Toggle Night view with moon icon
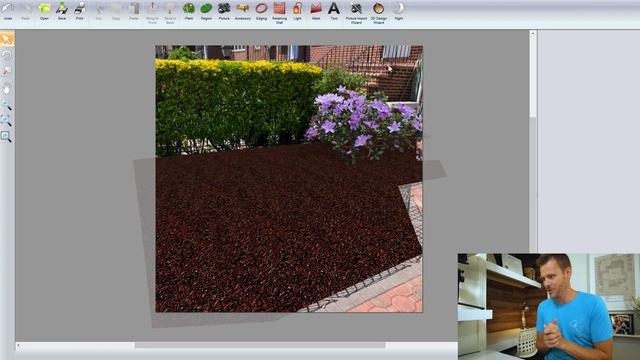Image resolution: width=640 pixels, height=360 pixels. point(399,11)
